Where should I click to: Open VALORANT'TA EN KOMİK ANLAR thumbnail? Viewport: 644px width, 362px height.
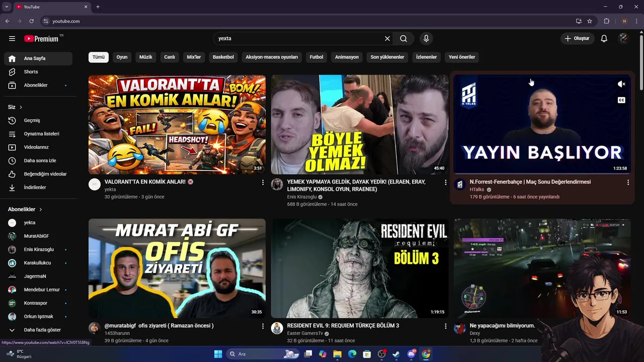(x=177, y=125)
